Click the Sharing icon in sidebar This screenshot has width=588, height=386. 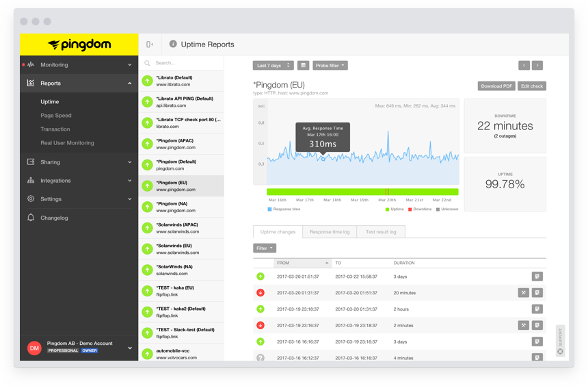coord(31,162)
